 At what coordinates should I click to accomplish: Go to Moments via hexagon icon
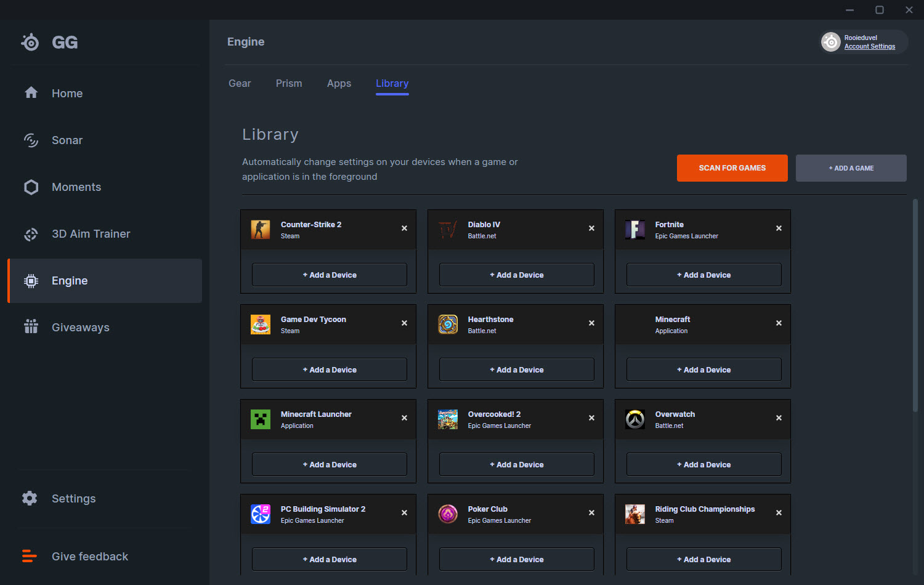(31, 187)
